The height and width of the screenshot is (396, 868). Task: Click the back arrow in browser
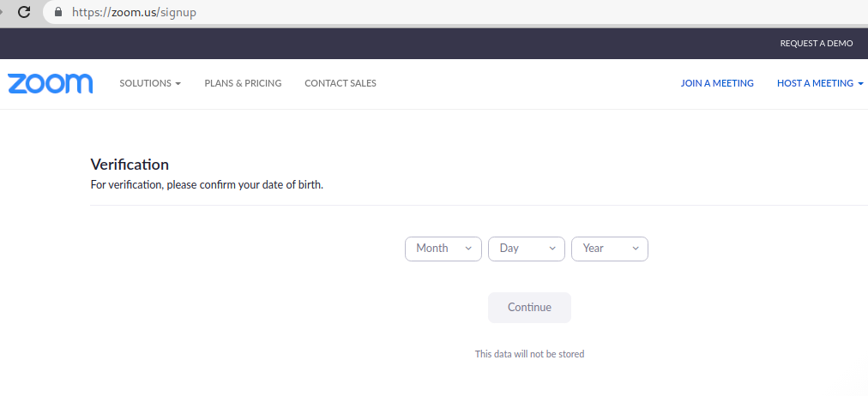2,12
